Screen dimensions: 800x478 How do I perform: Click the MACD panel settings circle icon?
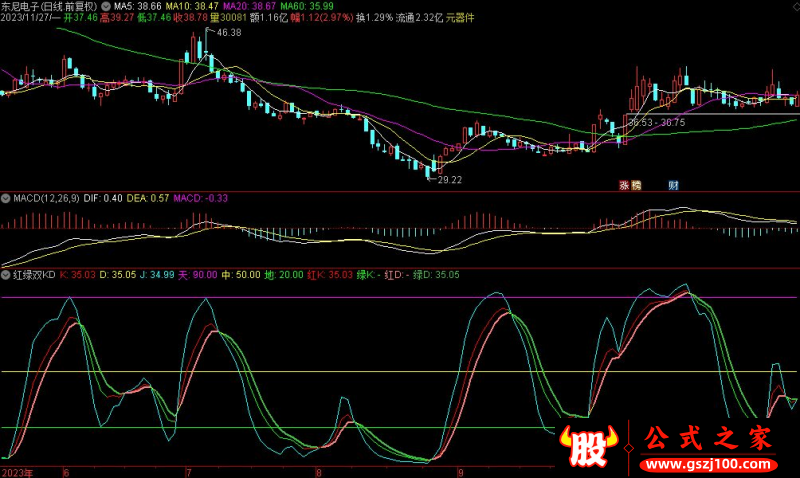click(6, 198)
